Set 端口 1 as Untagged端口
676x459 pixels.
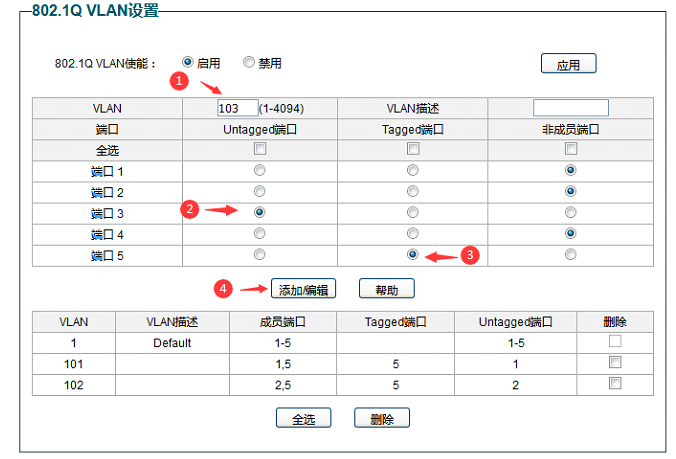tap(260, 170)
